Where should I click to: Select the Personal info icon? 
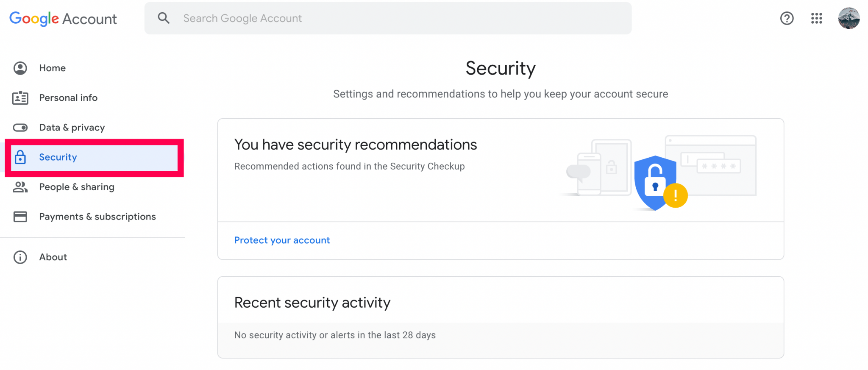coord(19,97)
